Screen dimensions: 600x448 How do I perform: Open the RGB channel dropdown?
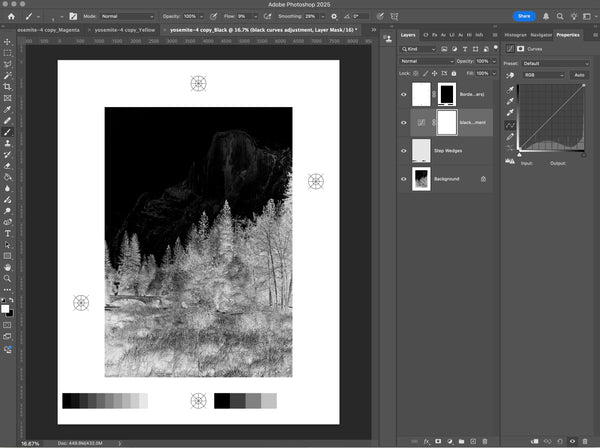(543, 75)
